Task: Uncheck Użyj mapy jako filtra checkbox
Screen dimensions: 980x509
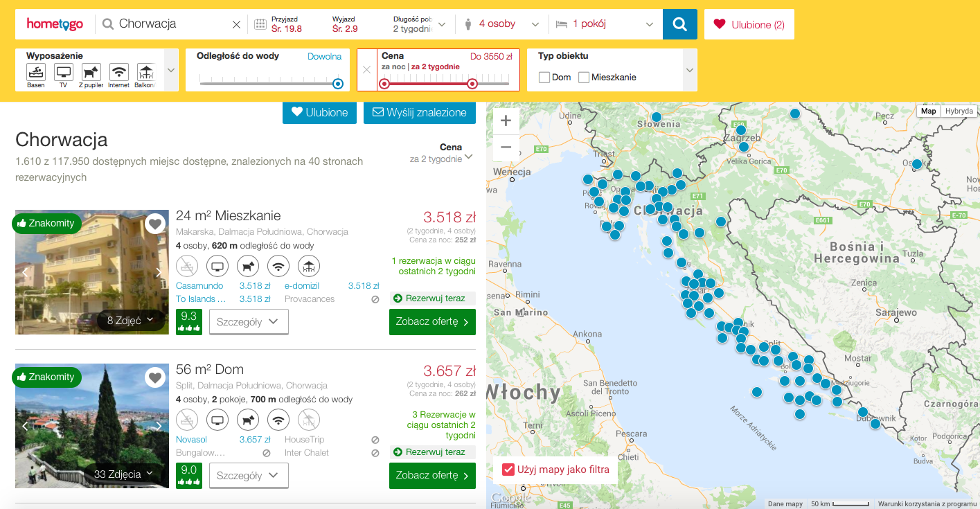Action: click(x=508, y=470)
